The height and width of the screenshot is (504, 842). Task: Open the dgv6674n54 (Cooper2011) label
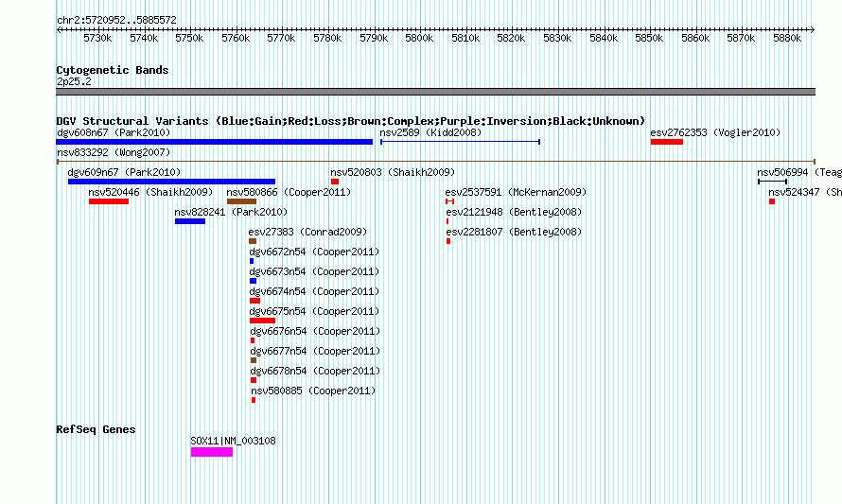pyautogui.click(x=314, y=291)
